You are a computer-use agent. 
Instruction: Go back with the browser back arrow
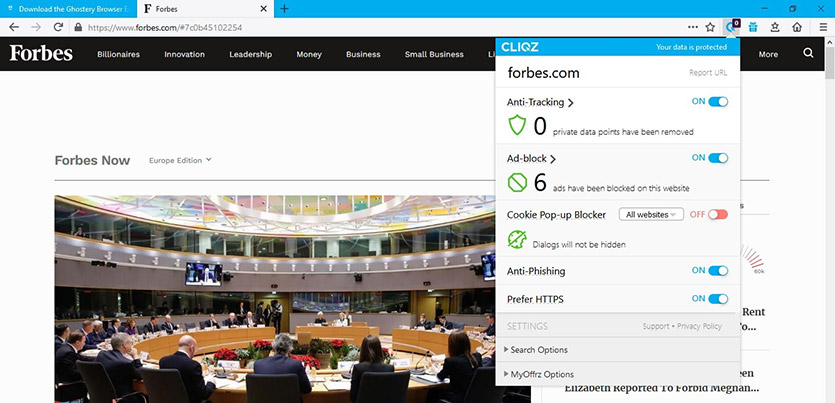coord(14,27)
